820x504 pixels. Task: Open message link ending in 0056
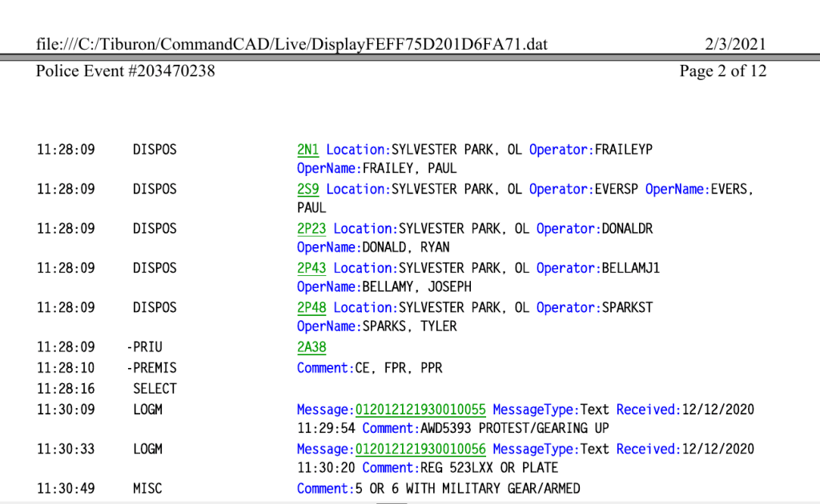coord(420,449)
